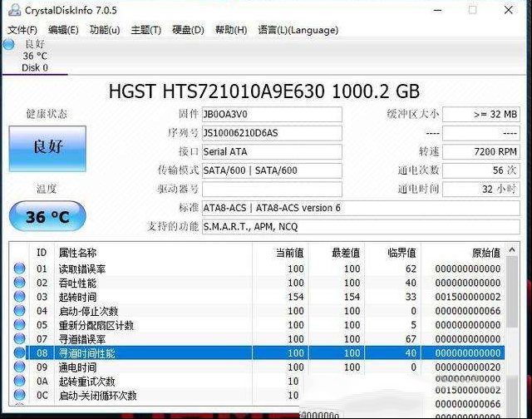This screenshot has width=532, height=419.
Task: Open the 文件(F) menu
Action: (x=22, y=30)
